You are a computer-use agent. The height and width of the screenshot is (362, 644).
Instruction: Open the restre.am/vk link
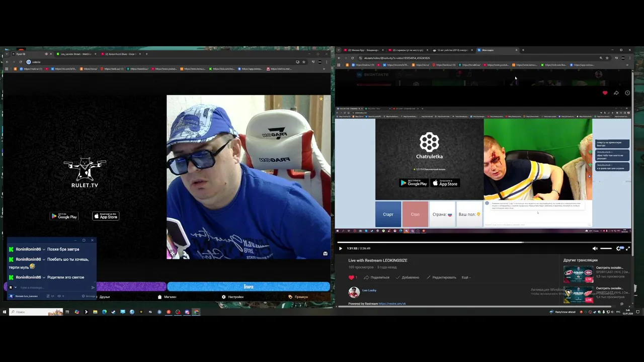coord(392,304)
